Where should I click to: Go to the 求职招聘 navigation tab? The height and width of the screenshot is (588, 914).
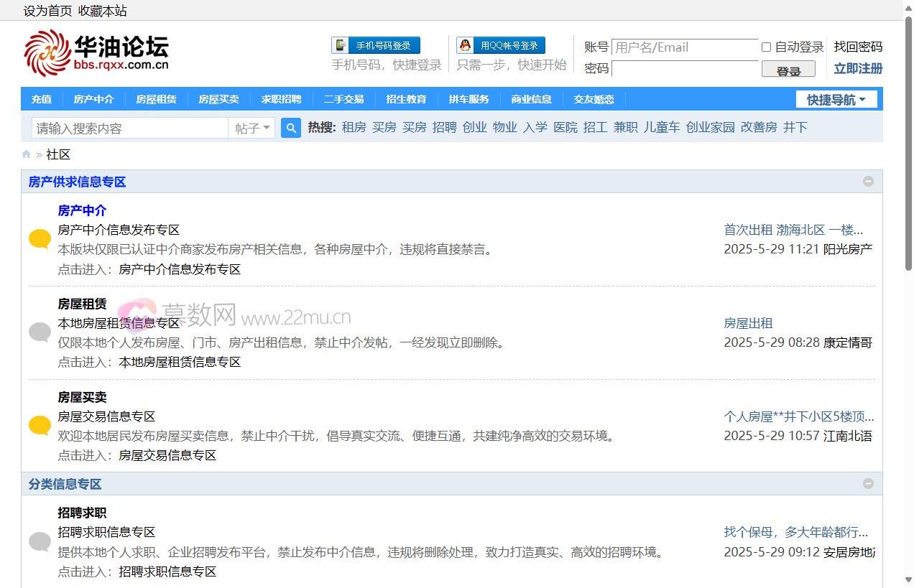(x=281, y=100)
